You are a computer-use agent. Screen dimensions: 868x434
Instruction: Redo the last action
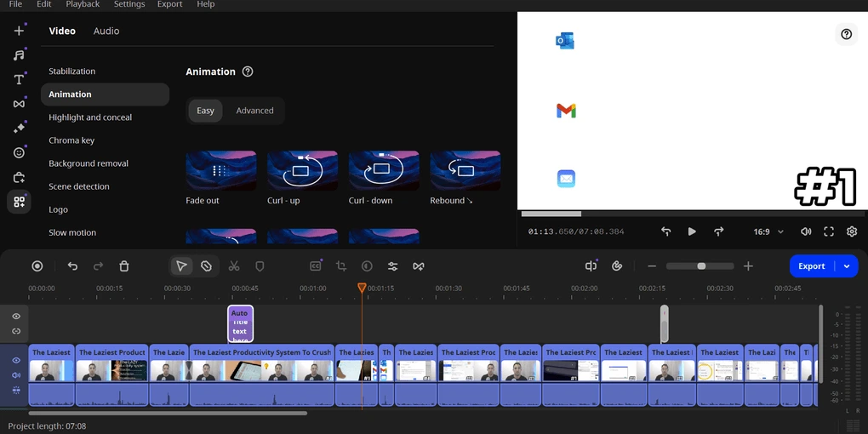98,266
